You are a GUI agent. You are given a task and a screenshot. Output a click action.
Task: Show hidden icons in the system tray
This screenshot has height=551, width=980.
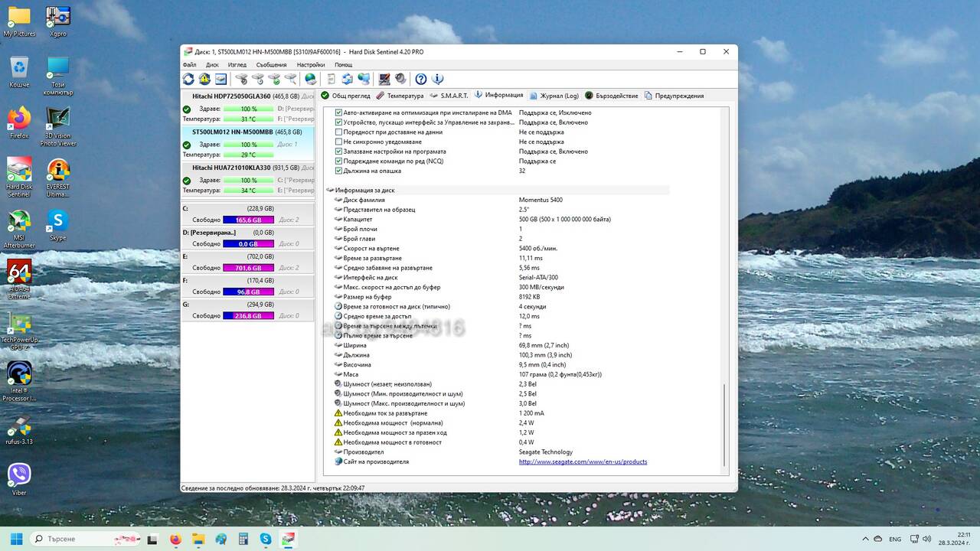[865, 539]
